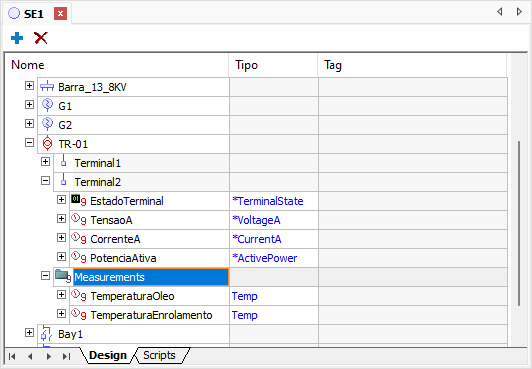Screen dimensions: 532x369
Task: Expand the CorrenteA node
Action: pos(61,237)
